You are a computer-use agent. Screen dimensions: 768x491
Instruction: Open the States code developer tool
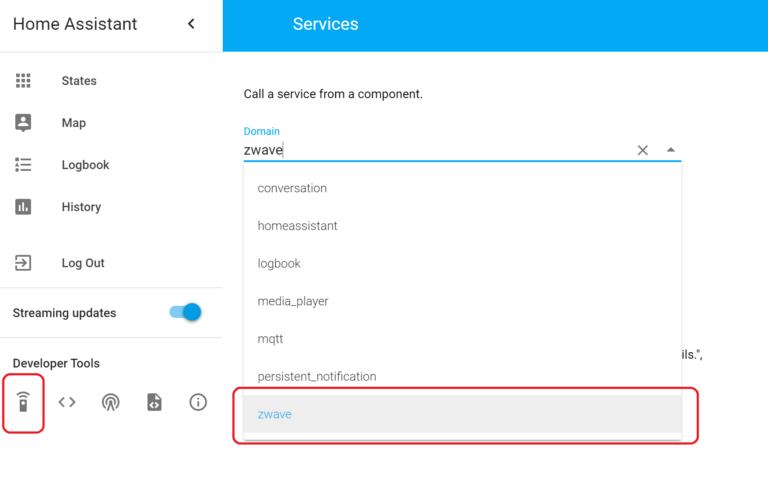(x=67, y=402)
